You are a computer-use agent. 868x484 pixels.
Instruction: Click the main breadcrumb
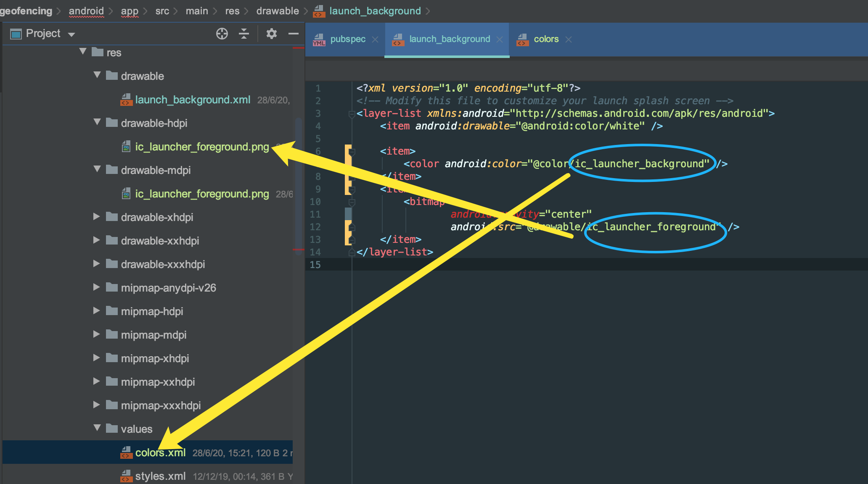coord(197,11)
